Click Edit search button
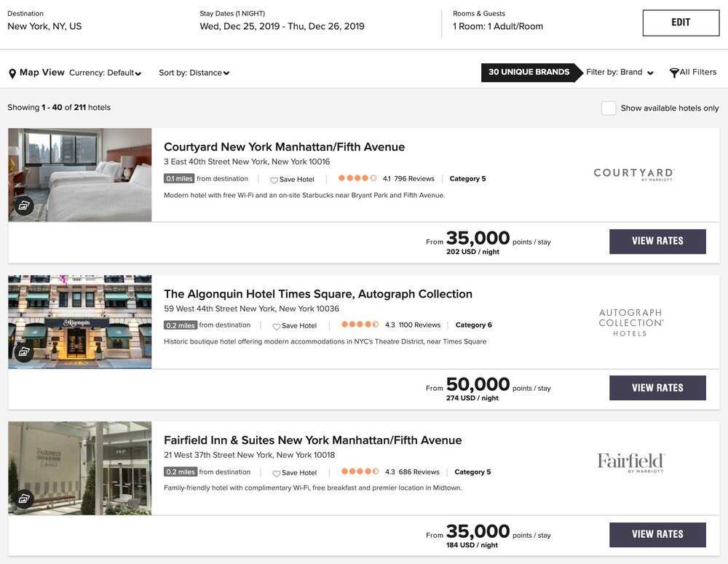728x564 pixels. 681,23
